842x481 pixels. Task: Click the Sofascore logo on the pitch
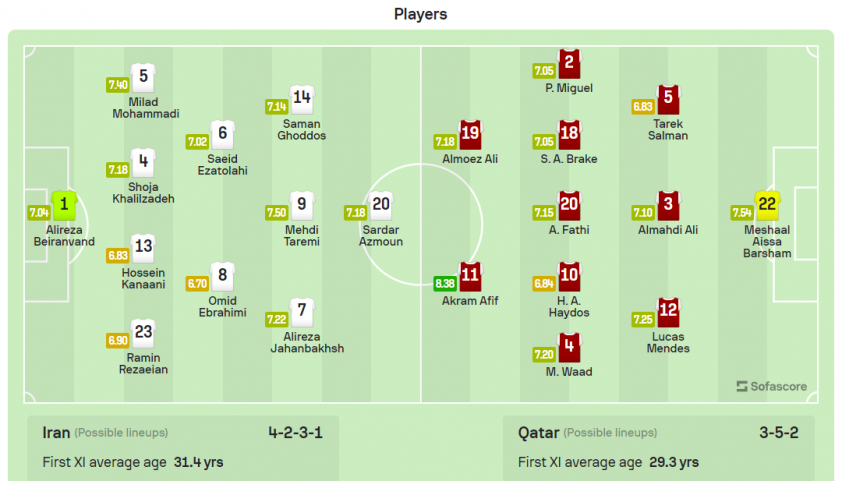click(x=772, y=387)
